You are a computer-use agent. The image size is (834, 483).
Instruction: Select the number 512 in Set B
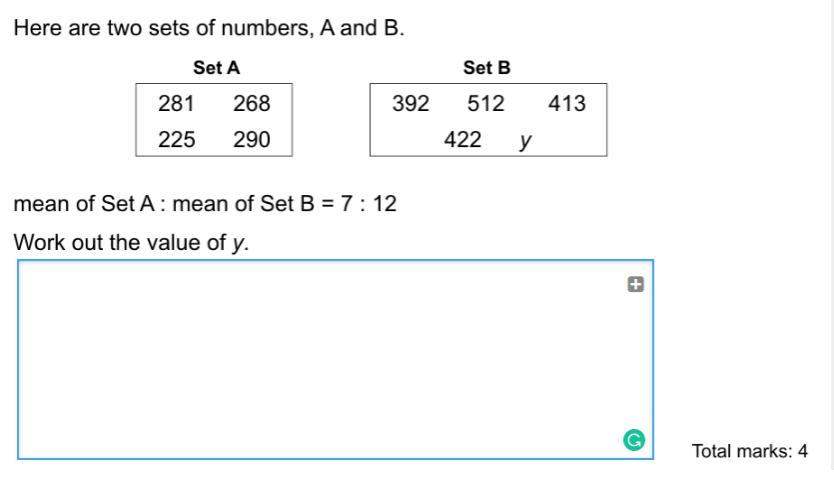(486, 103)
